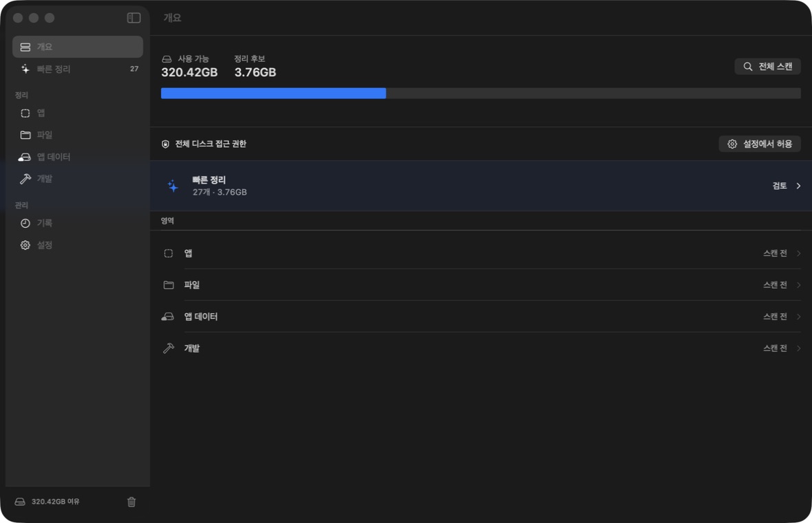Image resolution: width=812 pixels, height=523 pixels.
Task: Open 개발 hammer item in sidebar
Action: (78, 179)
